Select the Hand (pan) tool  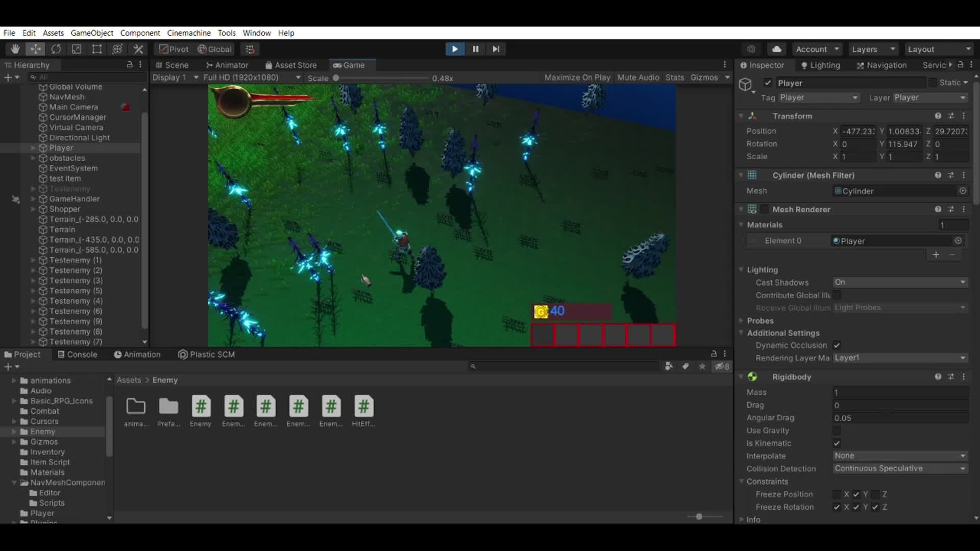click(x=14, y=48)
